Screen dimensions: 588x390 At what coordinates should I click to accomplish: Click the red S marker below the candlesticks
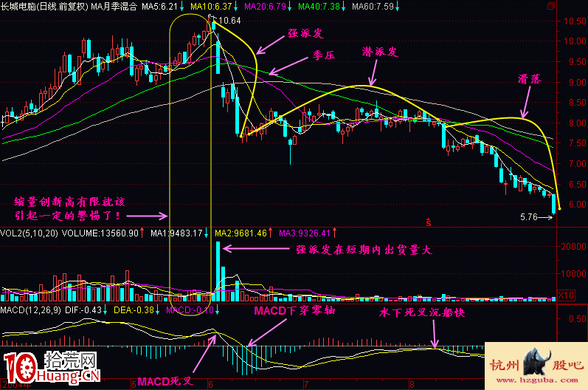click(428, 222)
